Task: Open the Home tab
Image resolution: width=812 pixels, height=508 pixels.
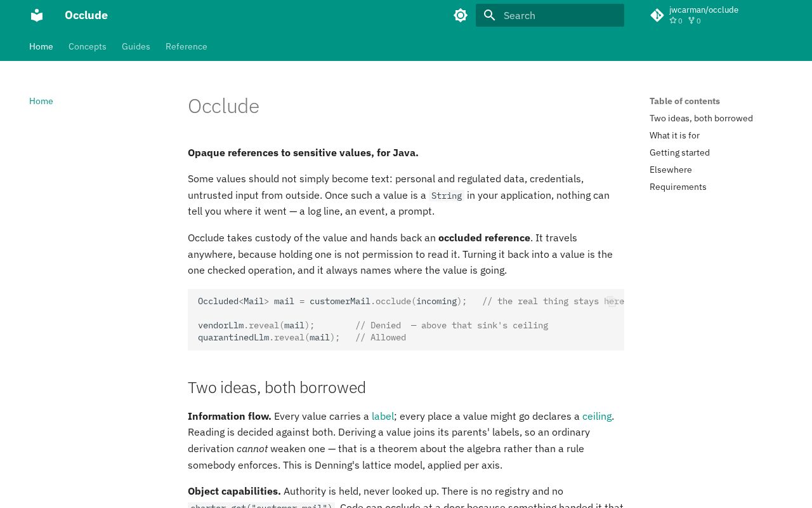Action: [41, 46]
